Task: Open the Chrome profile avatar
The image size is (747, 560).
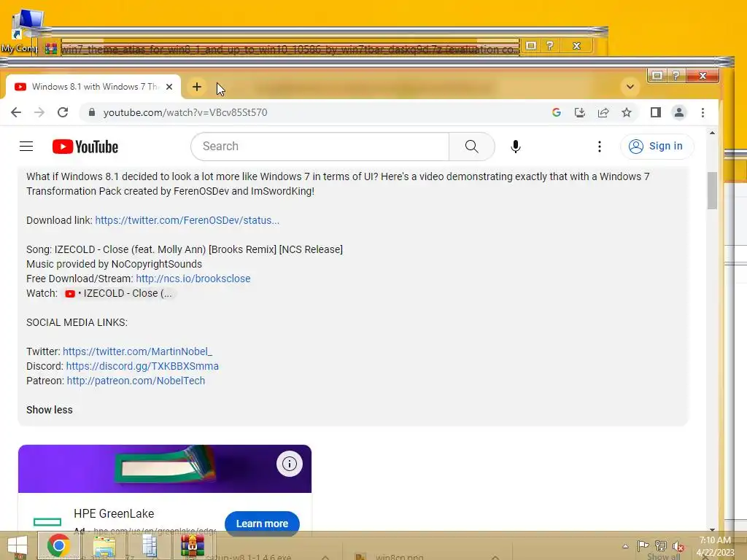Action: tap(679, 112)
